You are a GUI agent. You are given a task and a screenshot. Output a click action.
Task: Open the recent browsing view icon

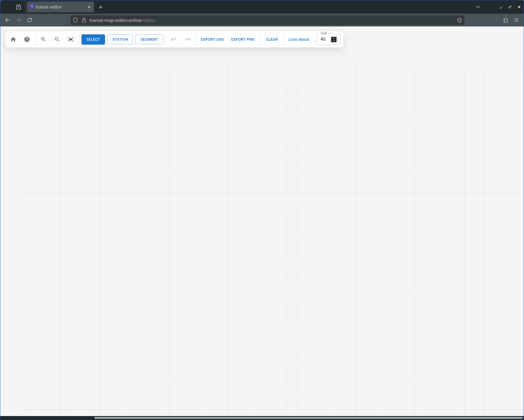(x=19, y=7)
